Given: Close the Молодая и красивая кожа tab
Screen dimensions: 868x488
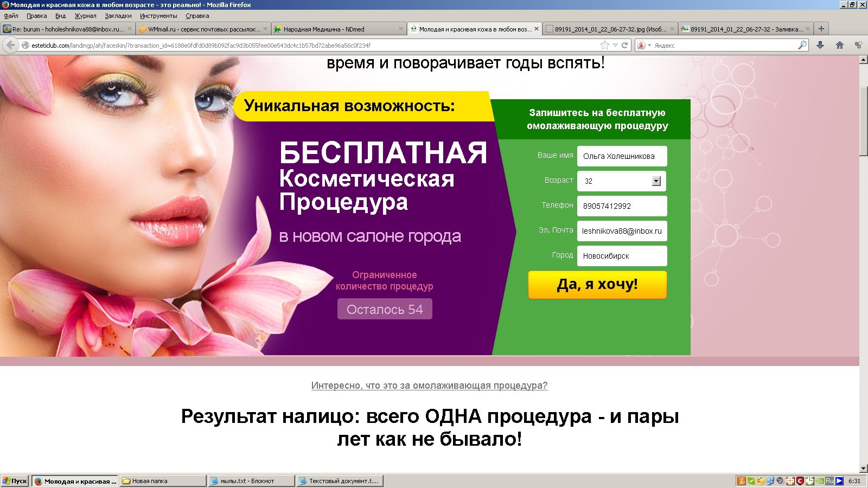Looking at the screenshot, I should coord(537,29).
